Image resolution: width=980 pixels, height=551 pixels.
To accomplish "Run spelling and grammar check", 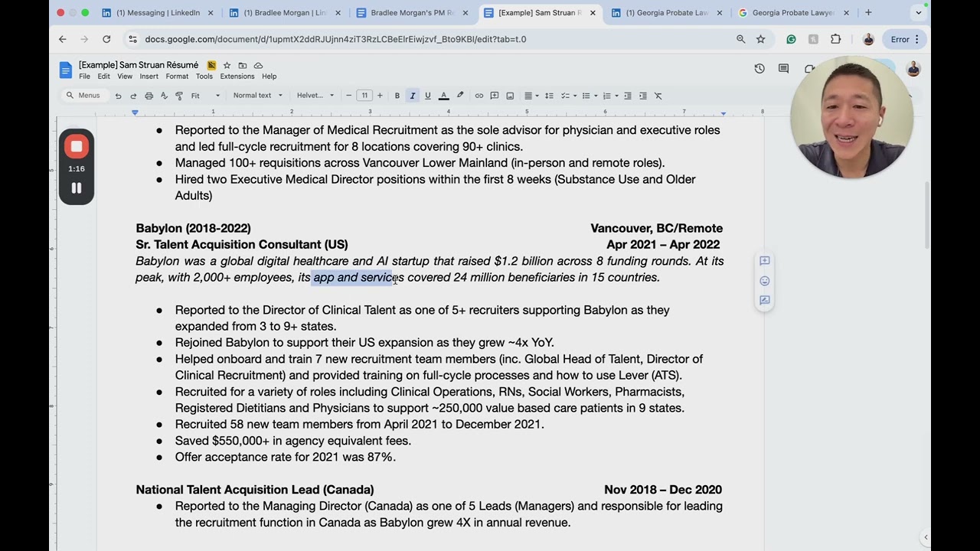I will 164,96.
